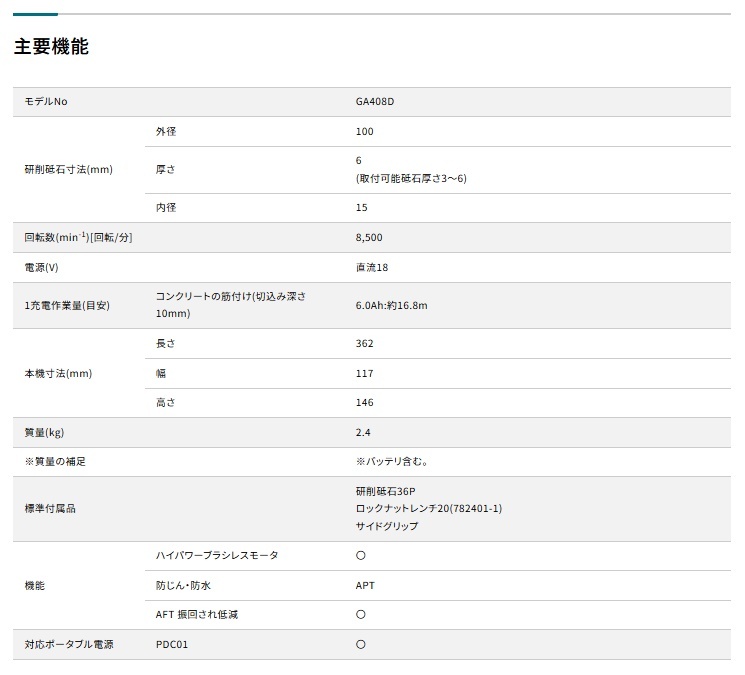Click the ハイパワーブラシレスモータ feature label

pyautogui.click(x=217, y=555)
